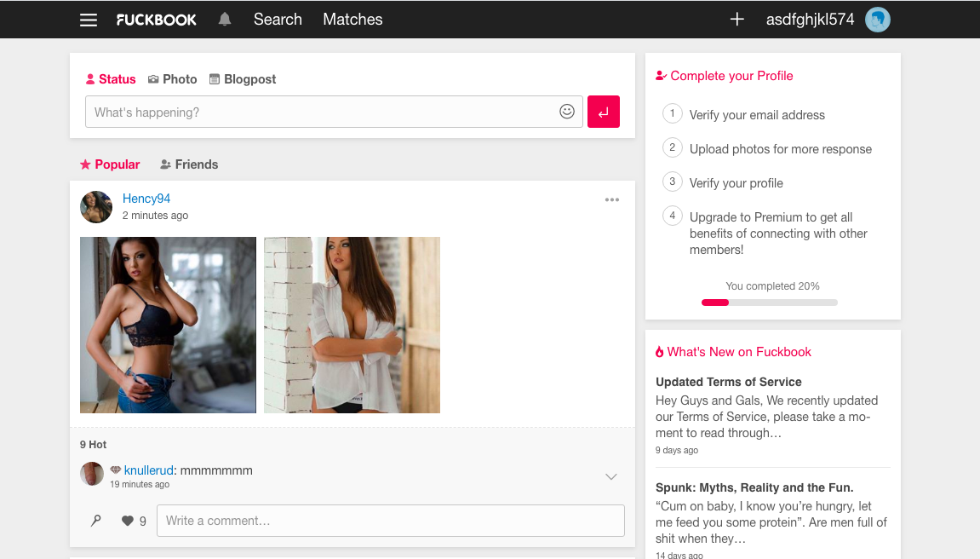Click Verify your email address step
This screenshot has width=980, height=559.
click(757, 115)
